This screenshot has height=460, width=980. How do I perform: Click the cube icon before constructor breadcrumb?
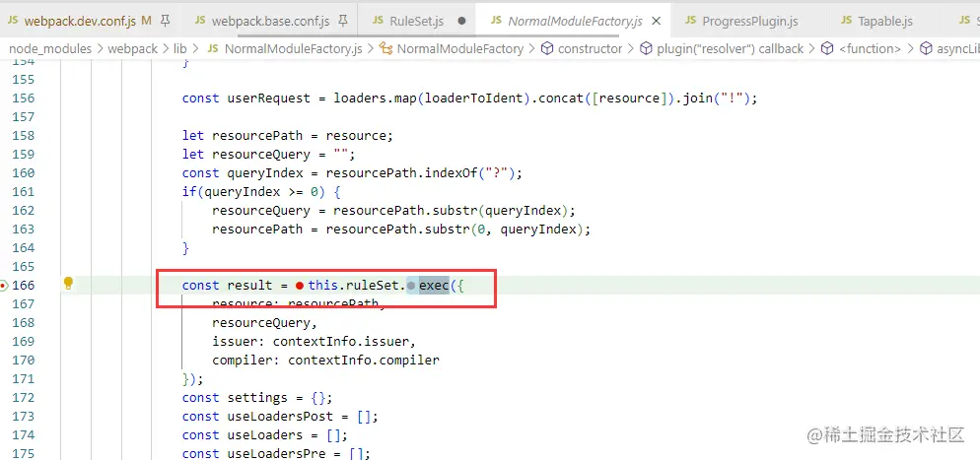coord(547,48)
